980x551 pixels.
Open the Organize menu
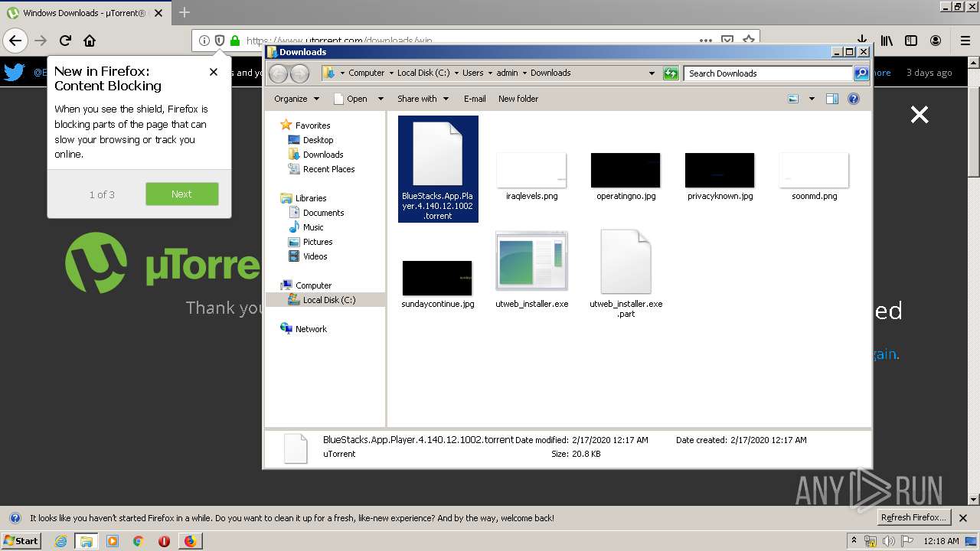(296, 99)
